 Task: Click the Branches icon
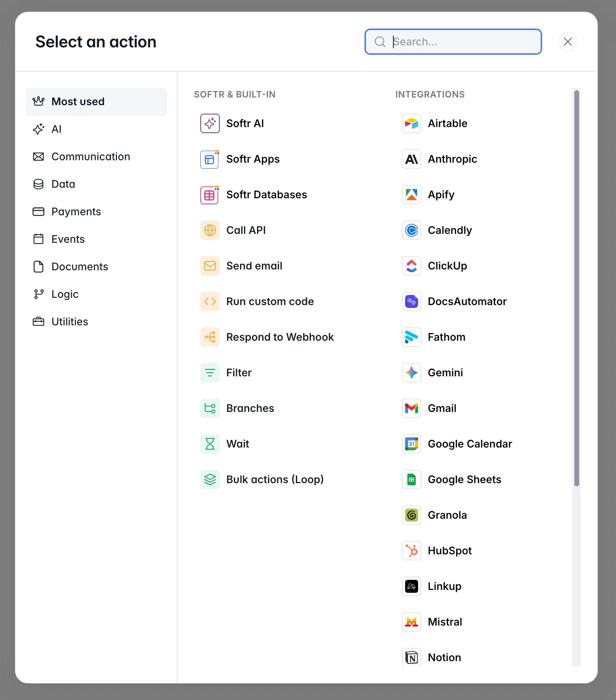pyautogui.click(x=210, y=408)
